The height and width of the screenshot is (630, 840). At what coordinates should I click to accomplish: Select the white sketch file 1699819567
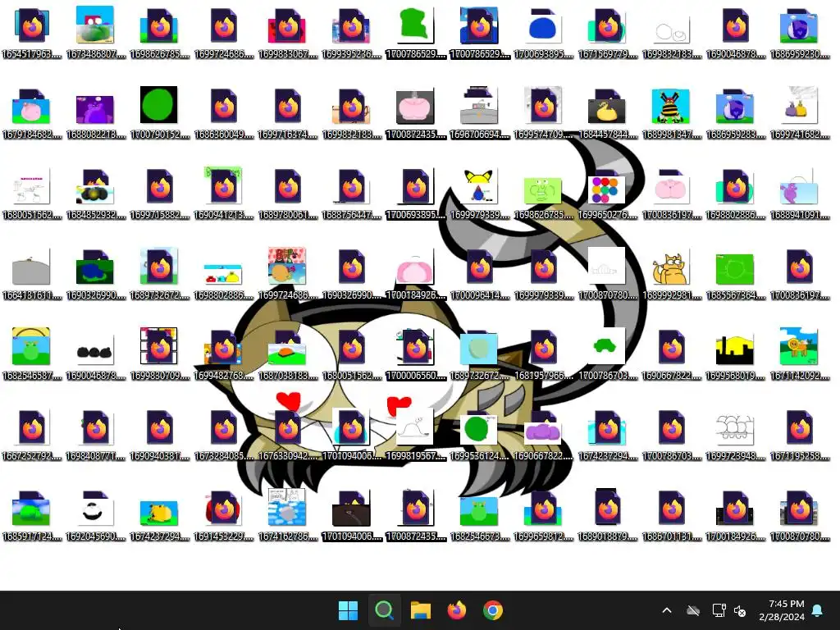(416, 434)
